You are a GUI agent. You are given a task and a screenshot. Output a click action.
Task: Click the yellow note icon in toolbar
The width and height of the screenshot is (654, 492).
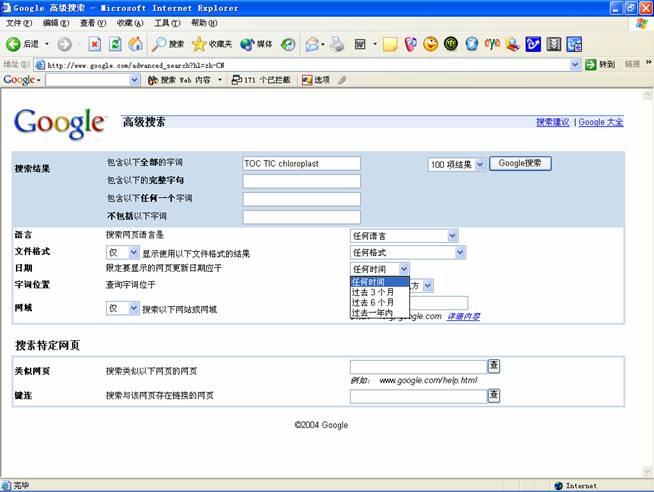tap(390, 44)
